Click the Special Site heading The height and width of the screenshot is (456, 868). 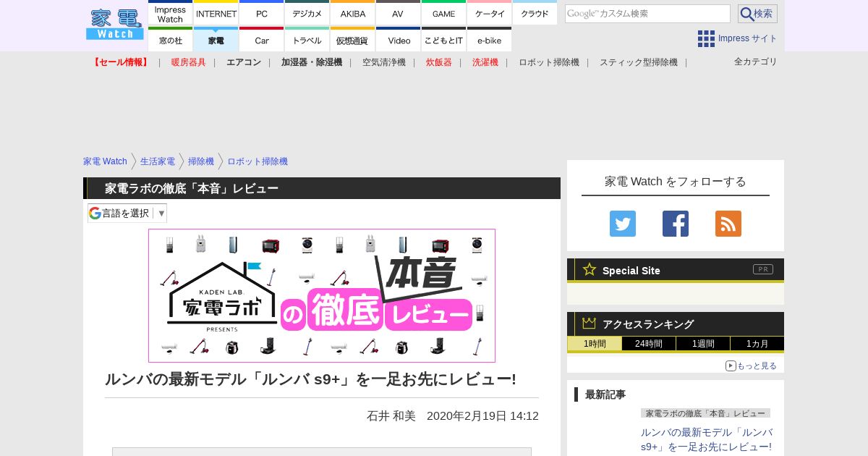coord(631,271)
